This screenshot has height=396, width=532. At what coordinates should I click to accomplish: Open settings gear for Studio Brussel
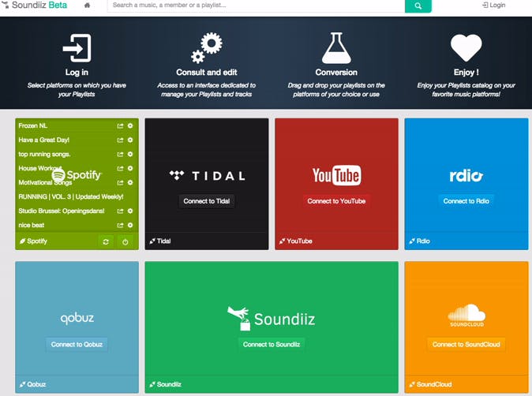coord(130,211)
